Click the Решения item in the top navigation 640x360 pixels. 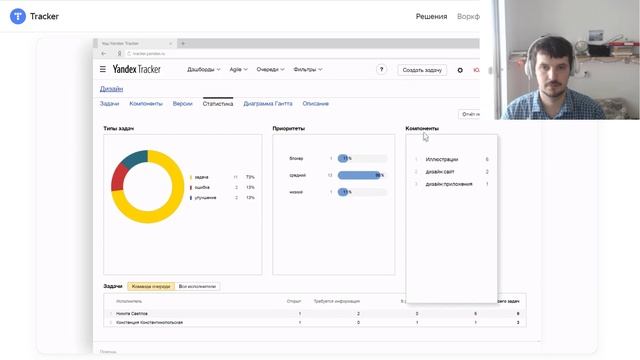[x=431, y=16]
